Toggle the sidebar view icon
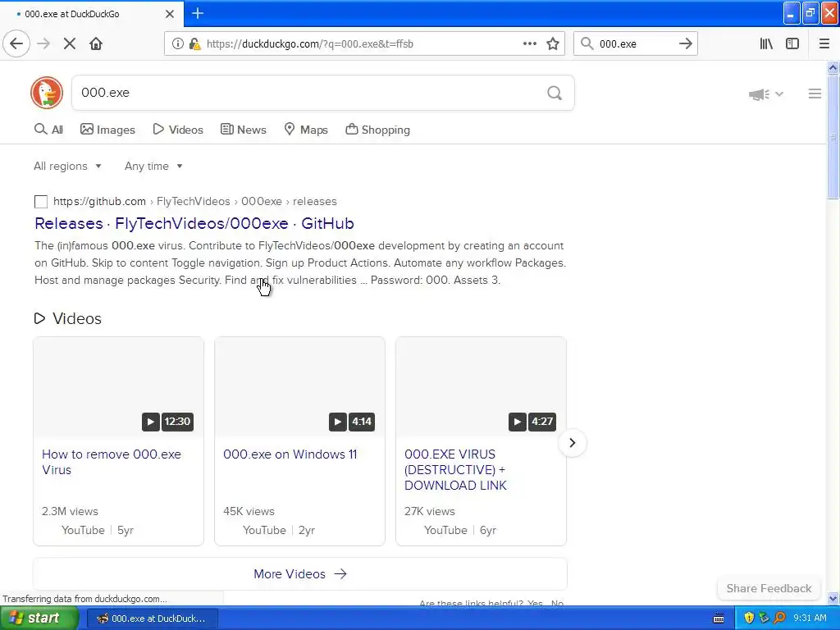 (x=792, y=44)
